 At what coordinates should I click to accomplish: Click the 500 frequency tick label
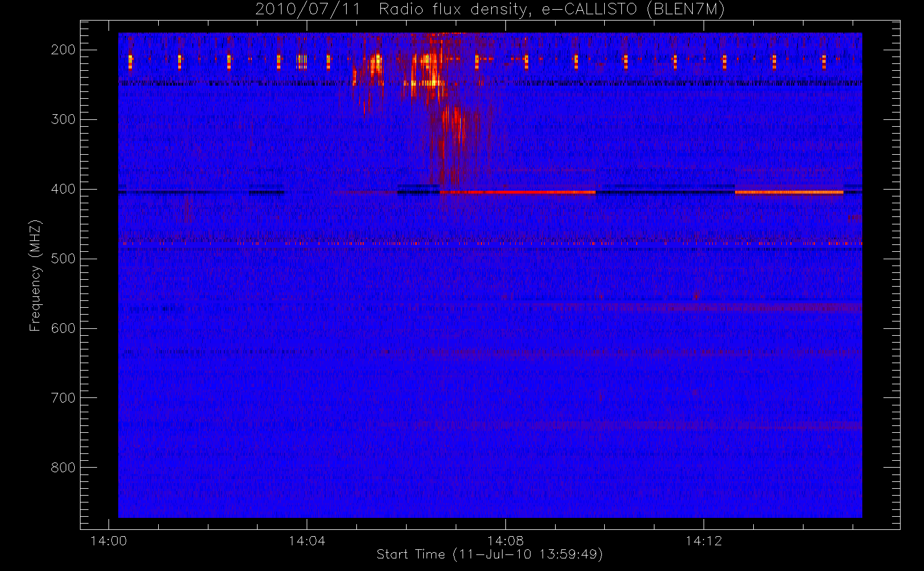(x=63, y=259)
